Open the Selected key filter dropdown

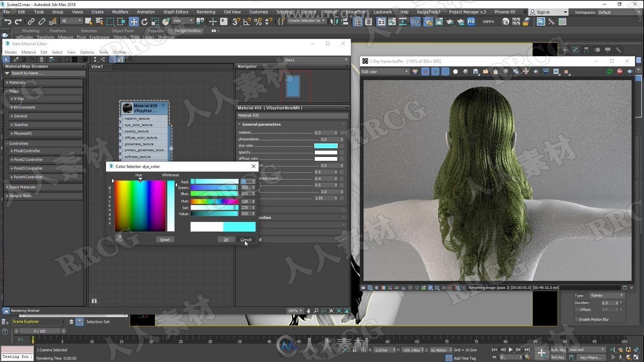coord(588,350)
